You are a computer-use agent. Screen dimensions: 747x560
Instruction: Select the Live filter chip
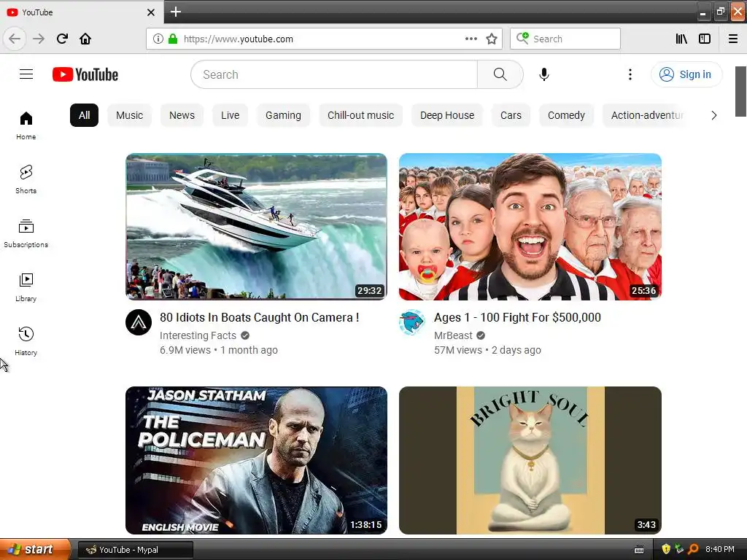pos(230,115)
